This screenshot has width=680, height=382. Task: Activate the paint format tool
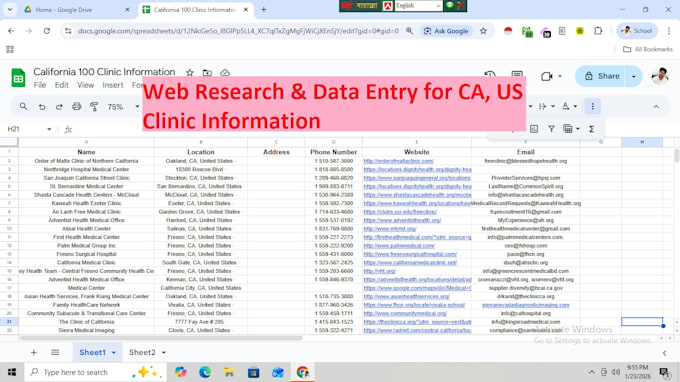pos(94,106)
